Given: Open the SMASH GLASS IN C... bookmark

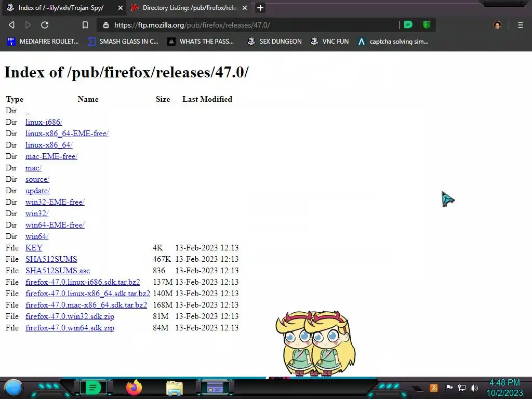Looking at the screenshot, I should click(x=123, y=42).
